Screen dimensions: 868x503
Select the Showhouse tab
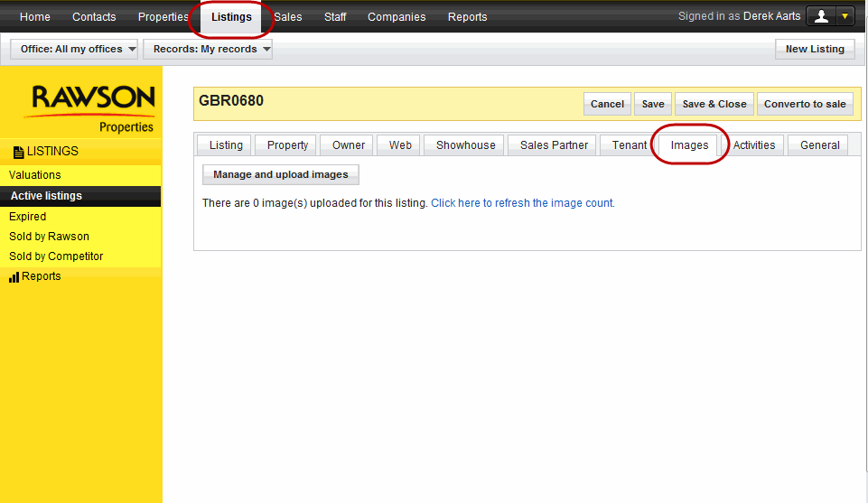coord(465,145)
